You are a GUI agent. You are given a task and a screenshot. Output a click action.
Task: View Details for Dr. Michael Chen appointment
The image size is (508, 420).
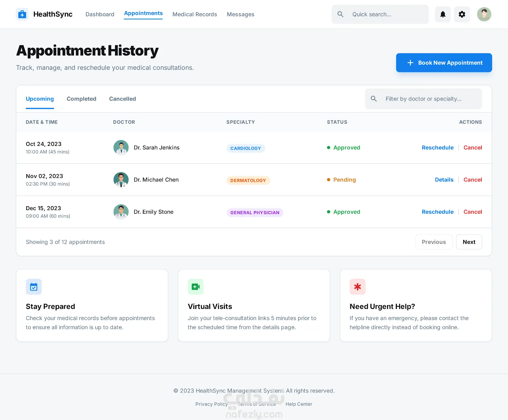444,180
